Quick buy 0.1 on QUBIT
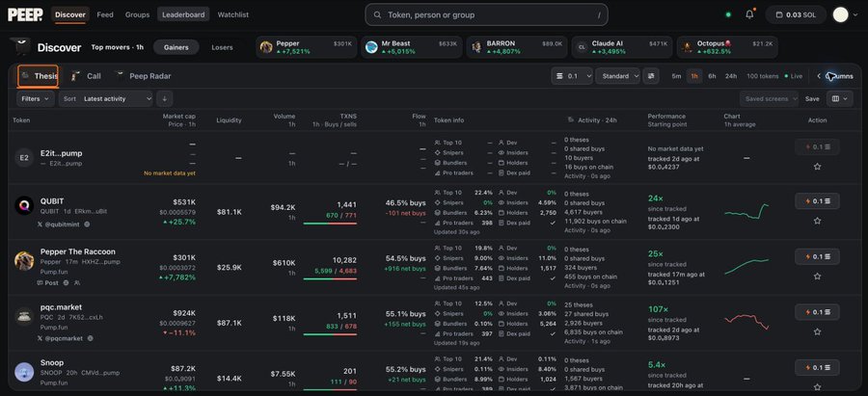The height and width of the screenshot is (396, 868). click(817, 200)
